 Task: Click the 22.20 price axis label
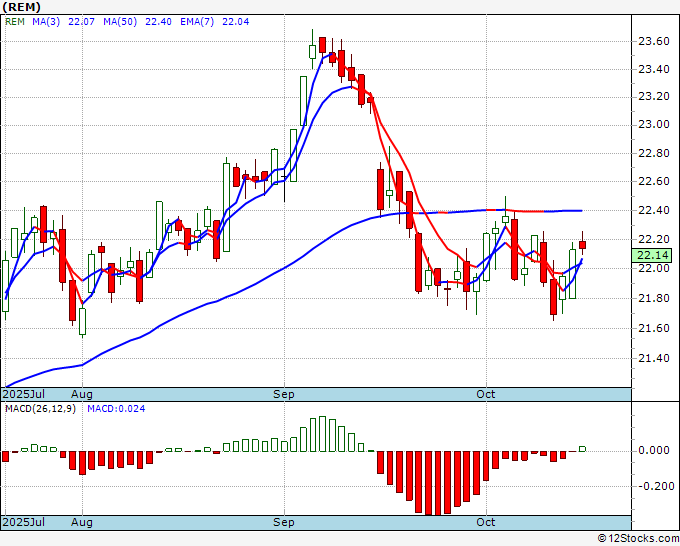pos(654,240)
